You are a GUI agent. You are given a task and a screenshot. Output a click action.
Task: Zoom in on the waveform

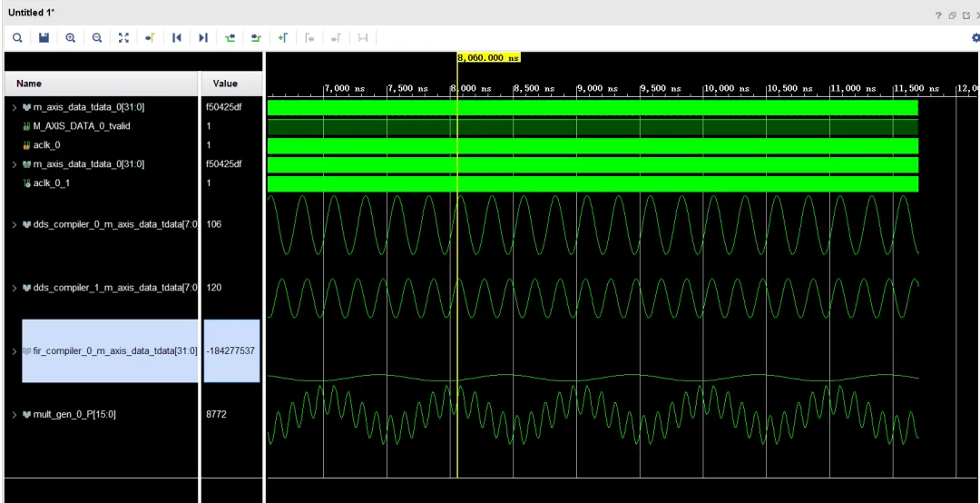tap(70, 37)
